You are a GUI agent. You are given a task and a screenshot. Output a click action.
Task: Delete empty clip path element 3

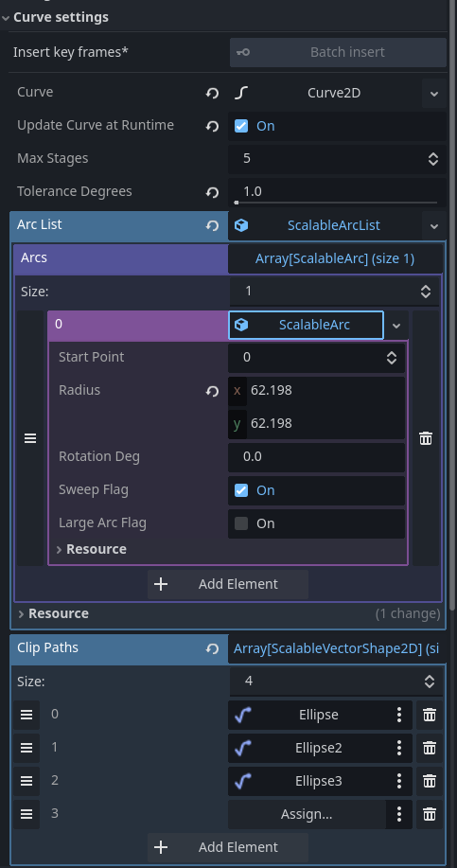[x=430, y=814]
